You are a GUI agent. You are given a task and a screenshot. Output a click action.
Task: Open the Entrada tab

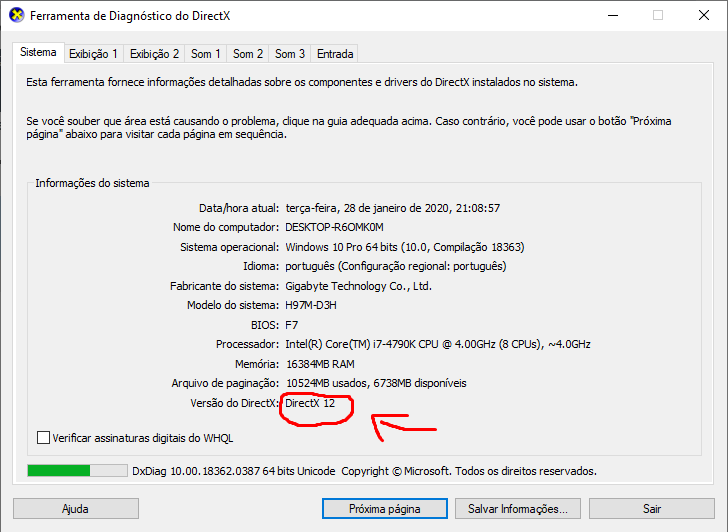pyautogui.click(x=335, y=54)
